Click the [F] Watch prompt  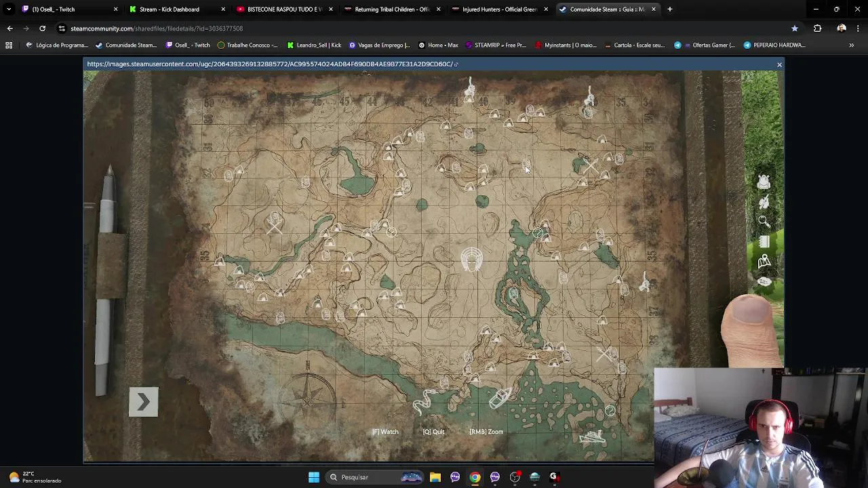tap(385, 432)
